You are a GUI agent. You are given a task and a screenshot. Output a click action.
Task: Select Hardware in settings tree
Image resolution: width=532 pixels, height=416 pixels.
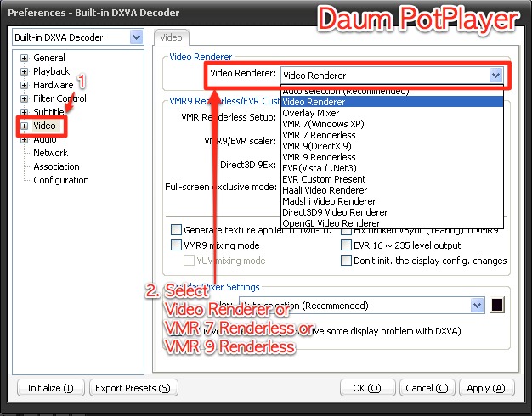[x=54, y=85]
